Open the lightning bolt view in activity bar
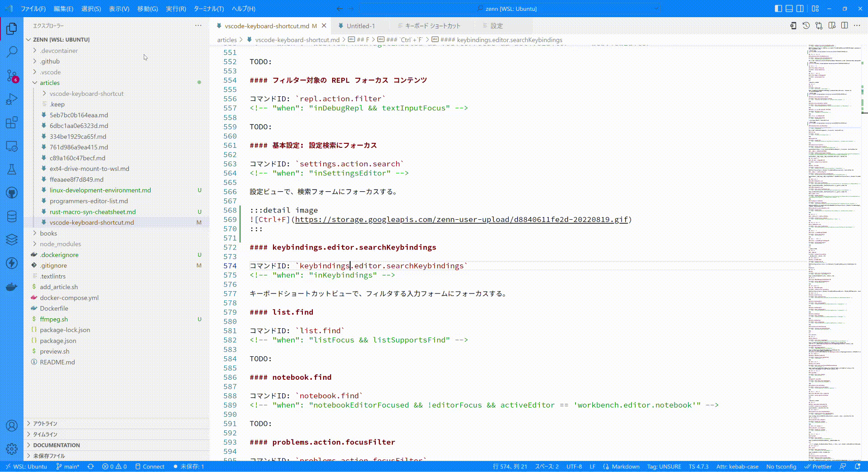This screenshot has height=472, width=868. click(x=12, y=263)
